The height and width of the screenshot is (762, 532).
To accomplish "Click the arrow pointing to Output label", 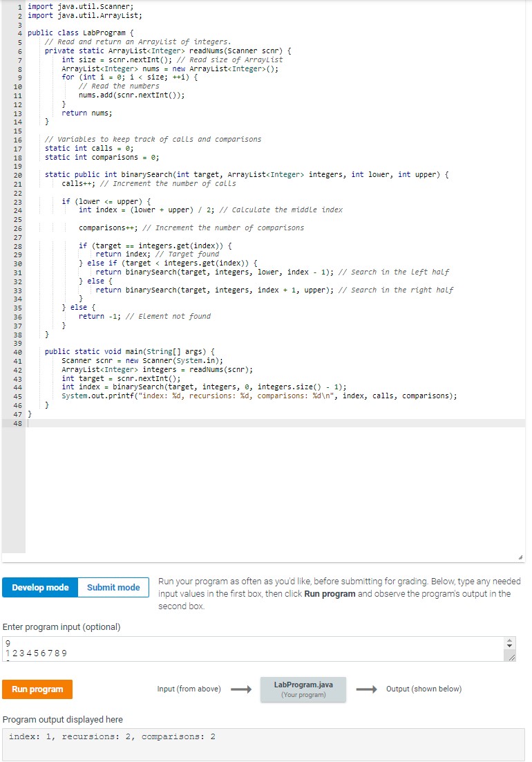I will click(366, 689).
